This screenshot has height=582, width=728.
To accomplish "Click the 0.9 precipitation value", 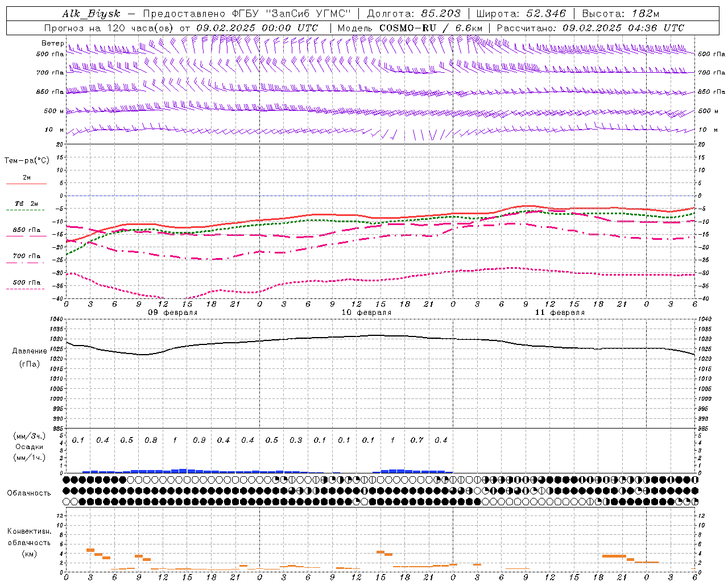I will [x=199, y=440].
